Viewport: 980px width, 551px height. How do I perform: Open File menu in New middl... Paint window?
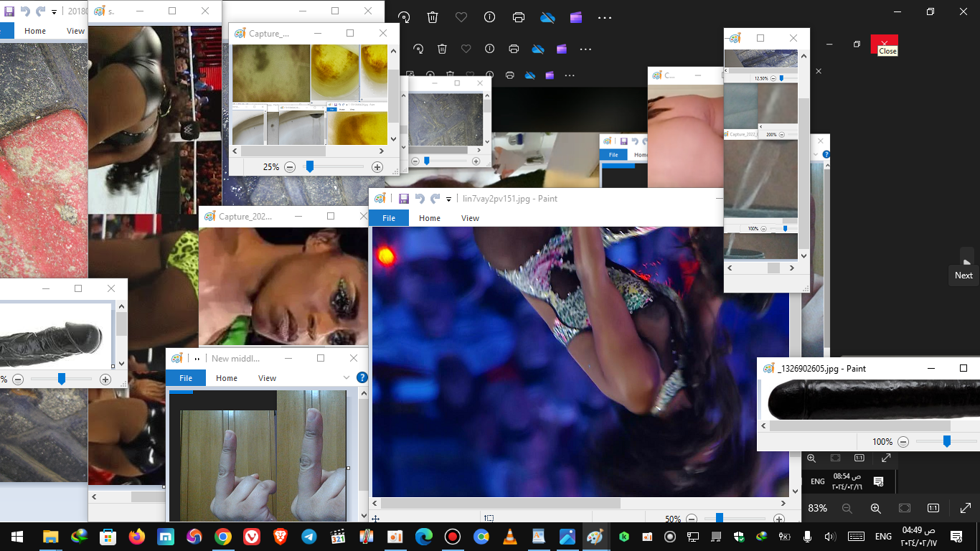(x=186, y=378)
